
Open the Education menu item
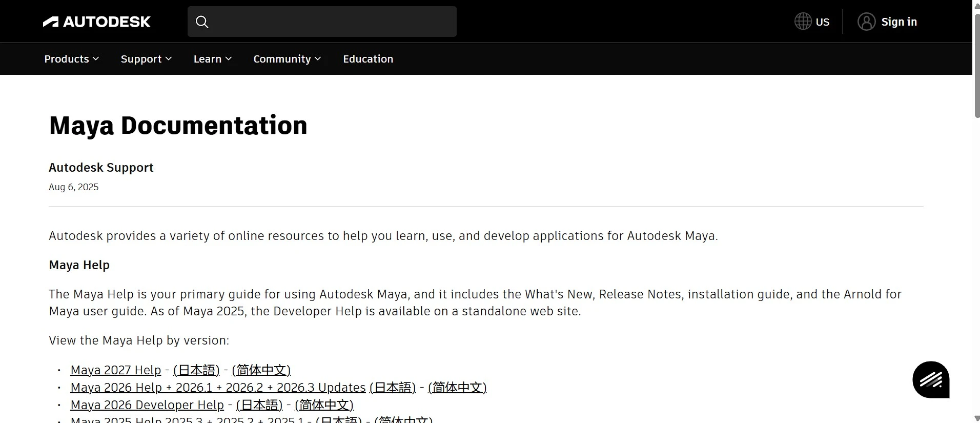point(368,59)
